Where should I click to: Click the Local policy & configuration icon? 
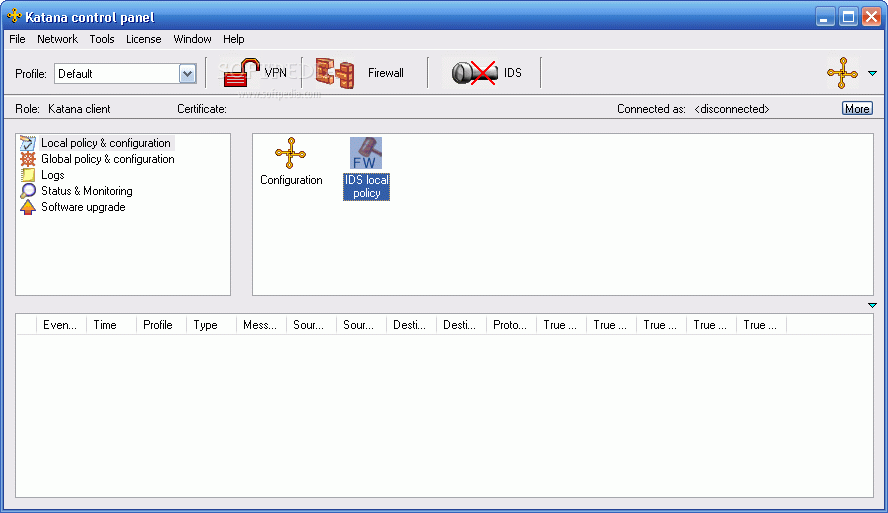28,143
